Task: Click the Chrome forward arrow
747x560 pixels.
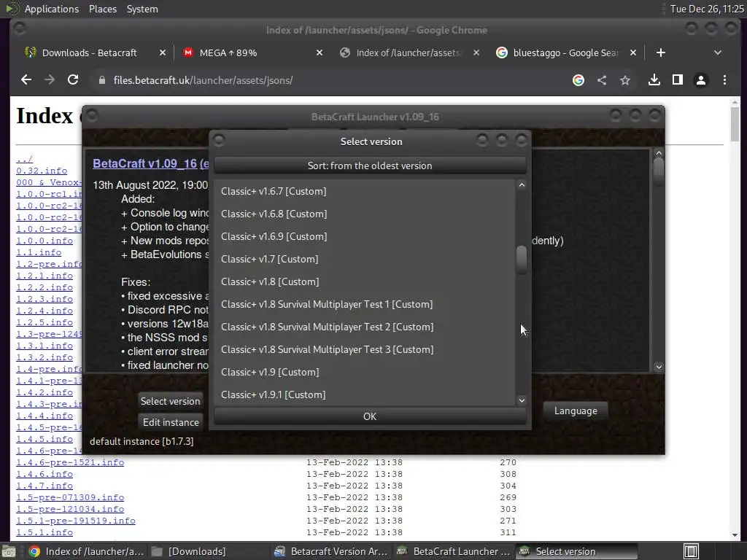Action: click(x=50, y=80)
